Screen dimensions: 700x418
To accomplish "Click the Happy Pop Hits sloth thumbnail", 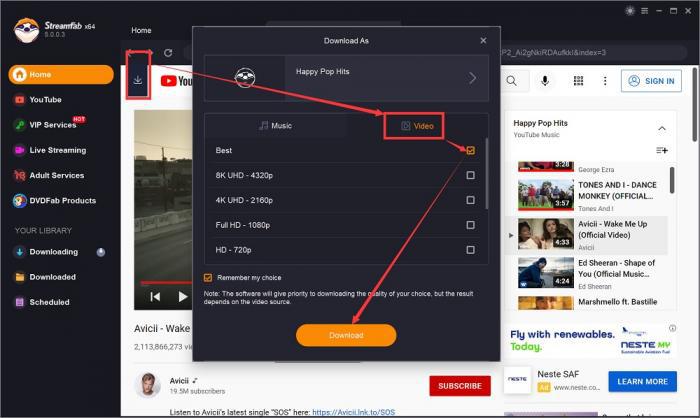I will pyautogui.click(x=245, y=78).
